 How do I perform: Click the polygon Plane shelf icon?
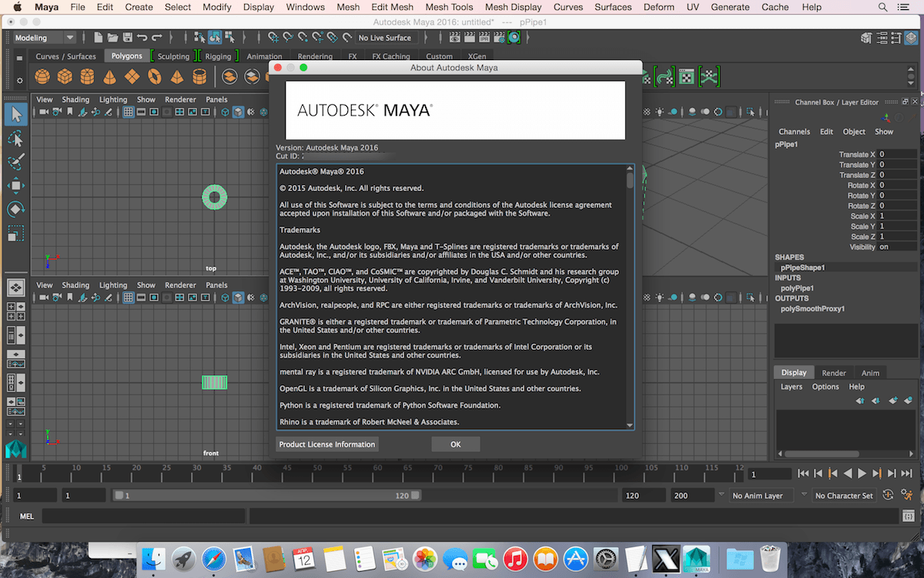(x=132, y=76)
